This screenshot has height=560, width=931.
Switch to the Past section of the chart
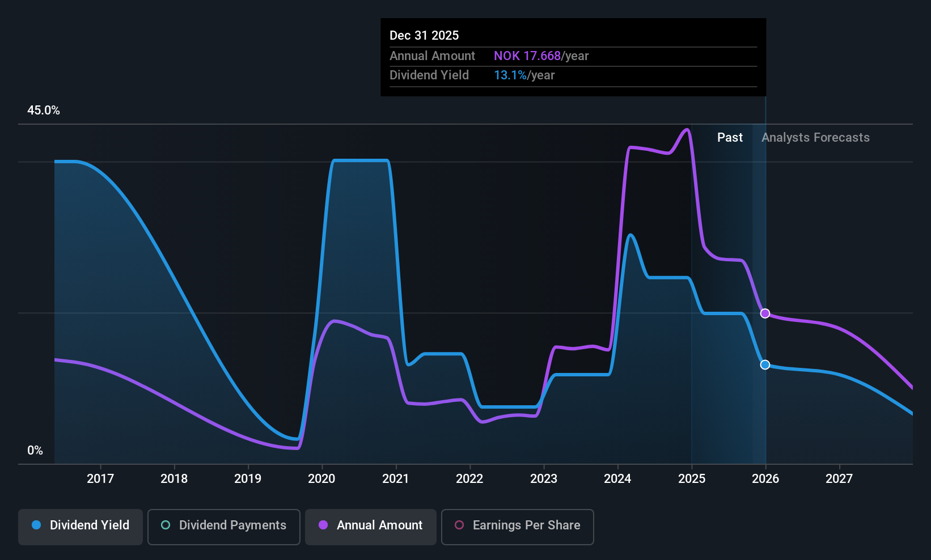730,137
